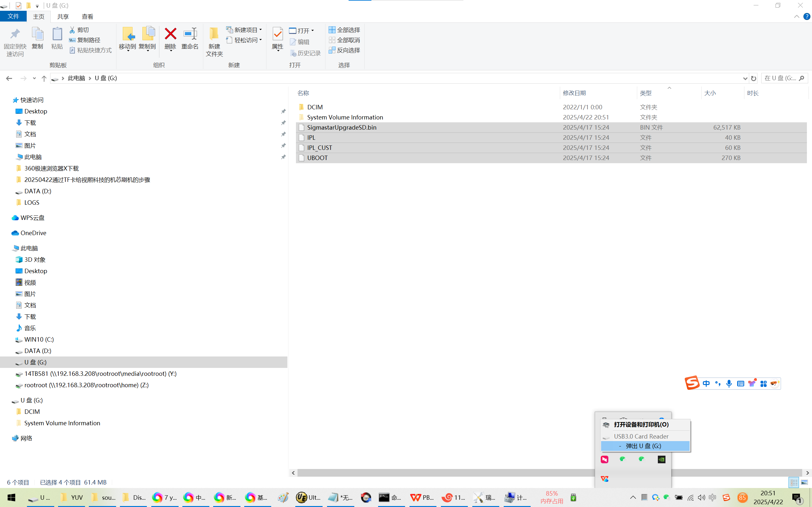Open Properties via the checkmark icon
The height and width of the screenshot is (507, 812).
click(x=278, y=34)
